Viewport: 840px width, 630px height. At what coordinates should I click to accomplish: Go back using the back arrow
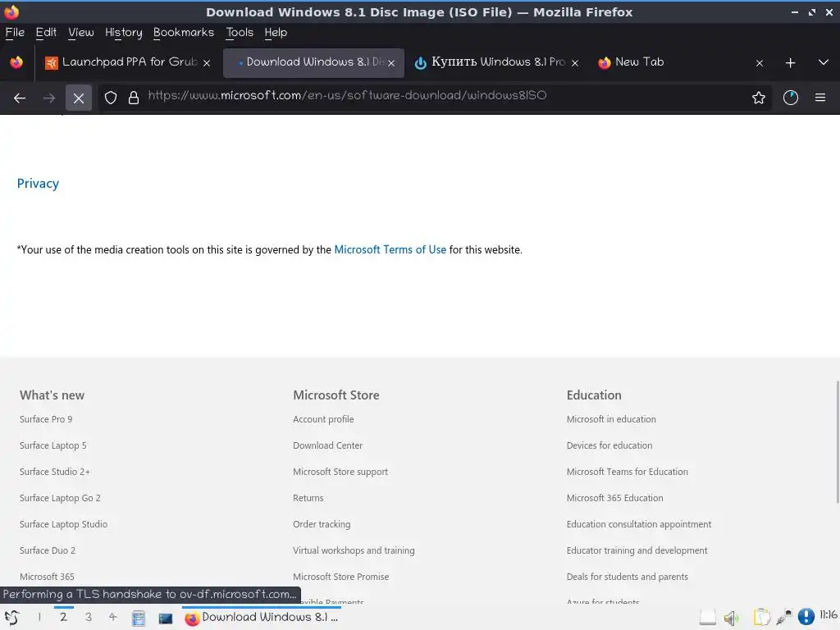click(20, 98)
